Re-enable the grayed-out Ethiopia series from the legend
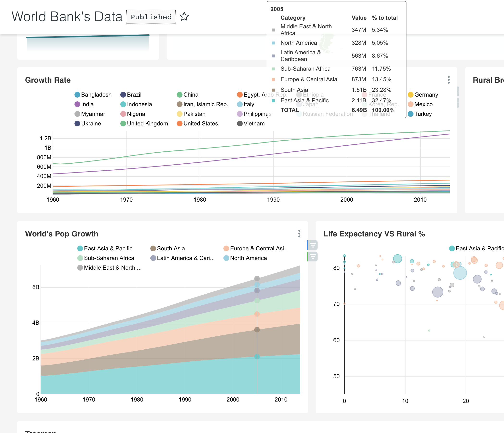This screenshot has width=504, height=433. point(299,95)
